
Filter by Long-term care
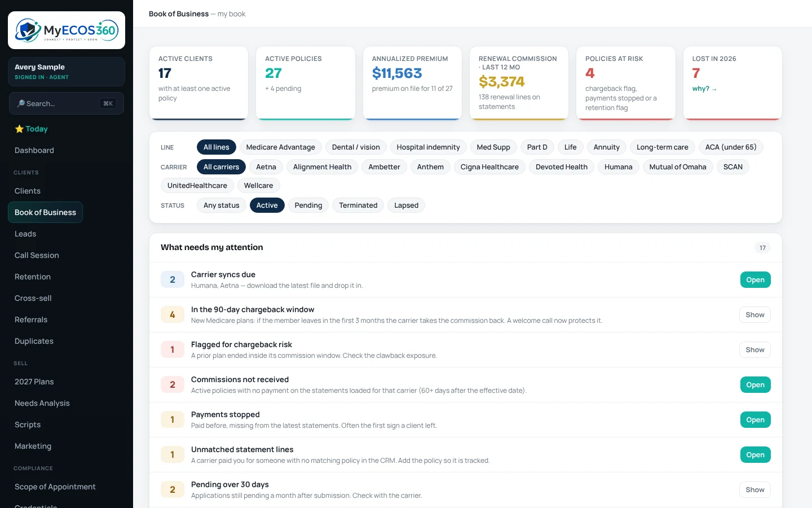pos(663,147)
